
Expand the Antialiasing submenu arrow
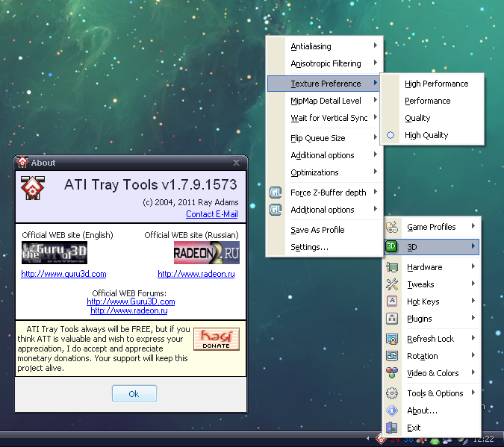[x=375, y=46]
